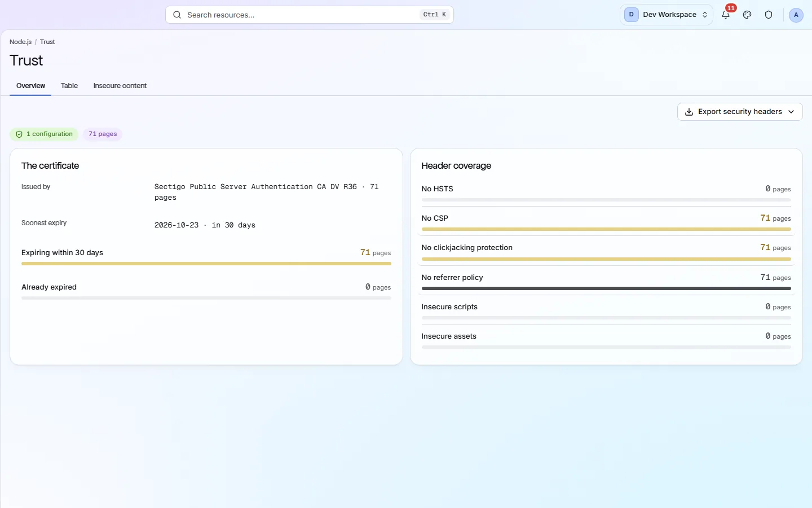Click the Already expired label
The height and width of the screenshot is (508, 812).
pyautogui.click(x=49, y=287)
